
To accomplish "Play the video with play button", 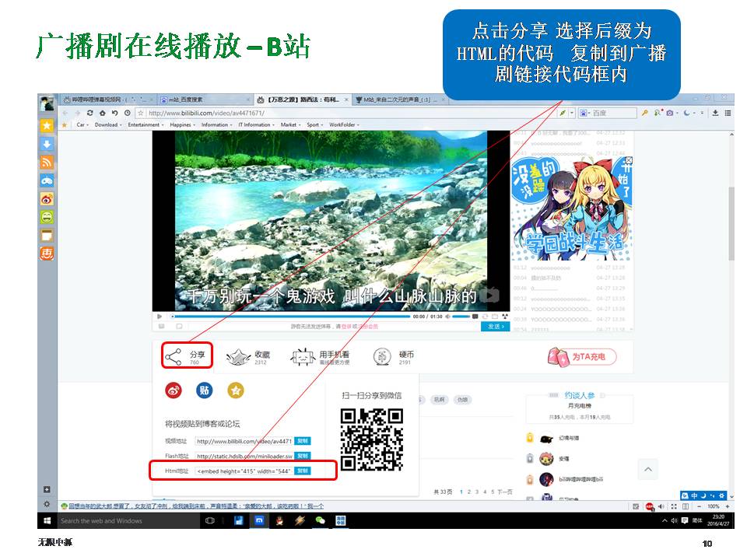I will point(159,317).
